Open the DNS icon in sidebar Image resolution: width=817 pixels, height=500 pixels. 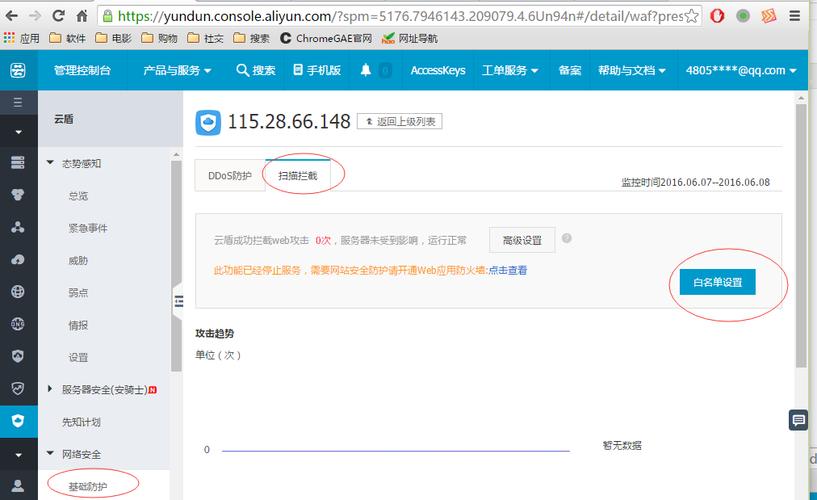pyautogui.click(x=18, y=324)
